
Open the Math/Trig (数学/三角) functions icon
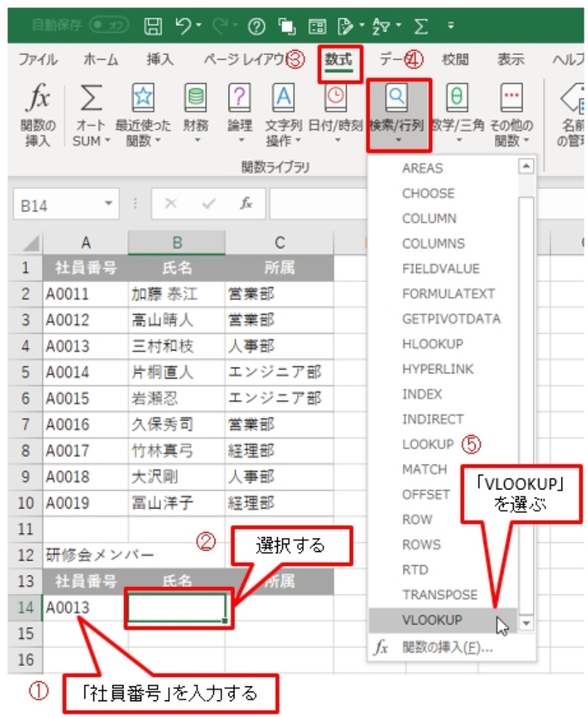[x=456, y=98]
